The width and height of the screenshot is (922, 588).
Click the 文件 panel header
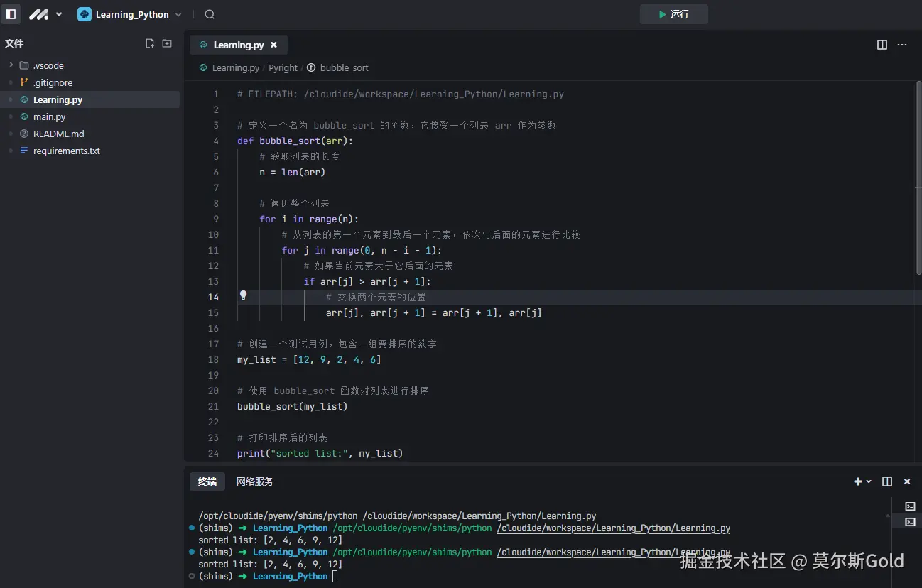(14, 43)
